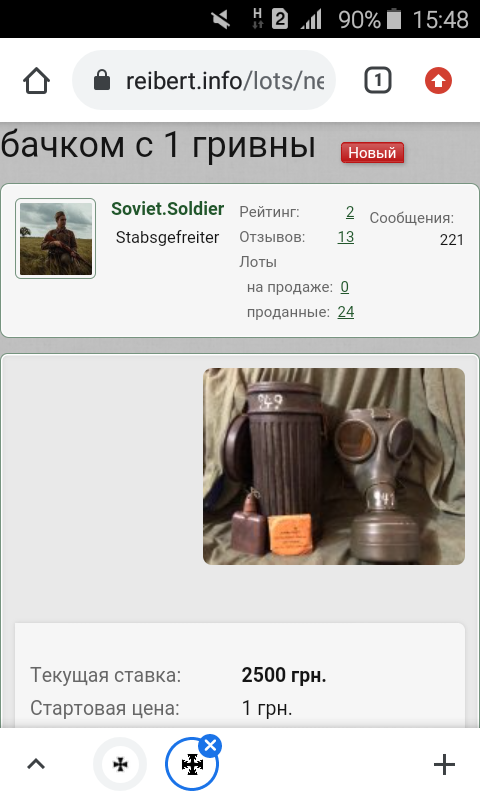The width and height of the screenshot is (480, 800).
Task: Open the gas mask lot photo
Action: pos(334,466)
